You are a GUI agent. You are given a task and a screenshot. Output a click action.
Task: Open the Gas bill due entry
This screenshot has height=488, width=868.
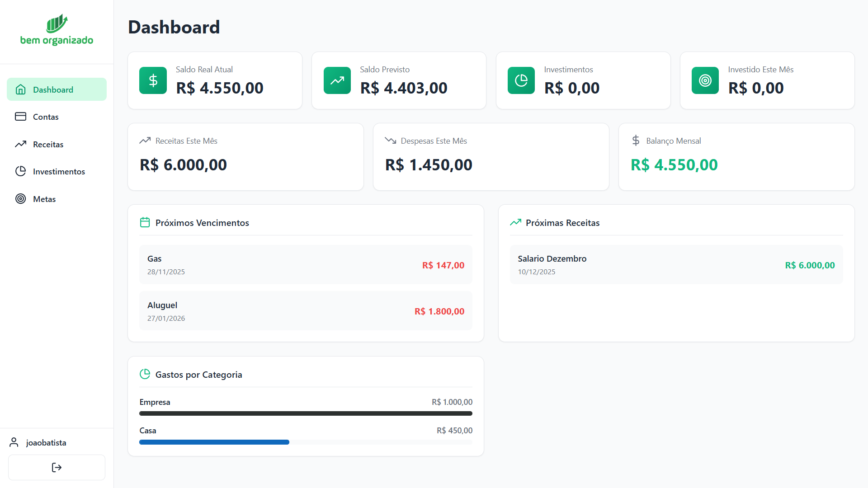coord(306,265)
